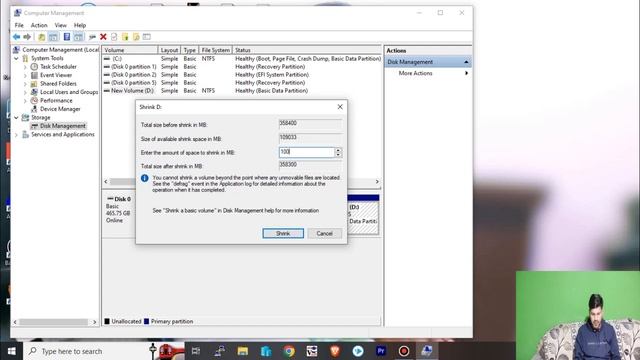This screenshot has width=640, height=360.
Task: Collapse the Disk Management actions section
Action: pyautogui.click(x=466, y=62)
